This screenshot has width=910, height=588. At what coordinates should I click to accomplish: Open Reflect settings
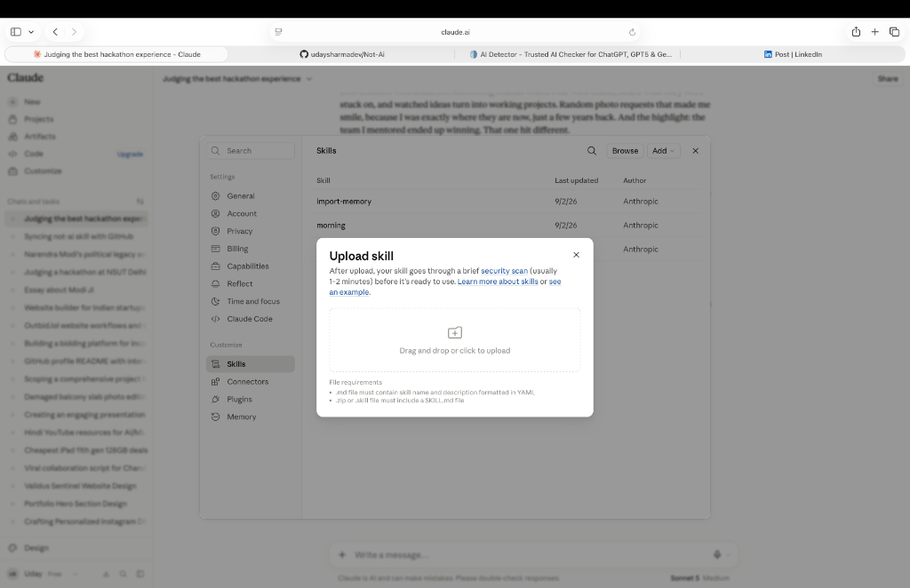tap(251, 283)
